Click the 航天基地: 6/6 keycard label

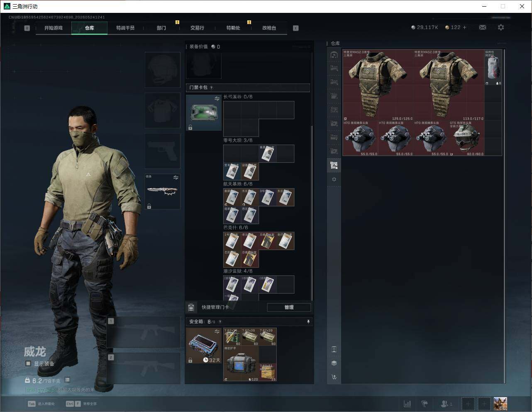tap(238, 184)
